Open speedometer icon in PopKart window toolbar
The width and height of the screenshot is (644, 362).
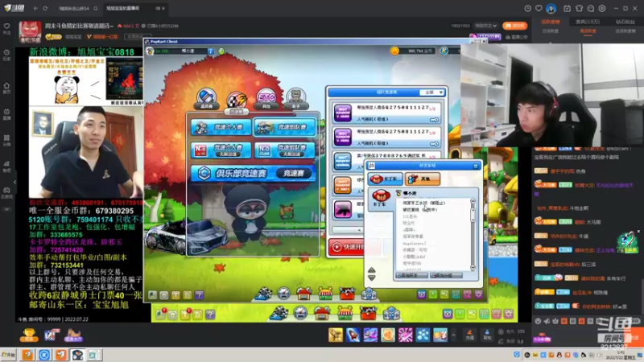pos(284,293)
